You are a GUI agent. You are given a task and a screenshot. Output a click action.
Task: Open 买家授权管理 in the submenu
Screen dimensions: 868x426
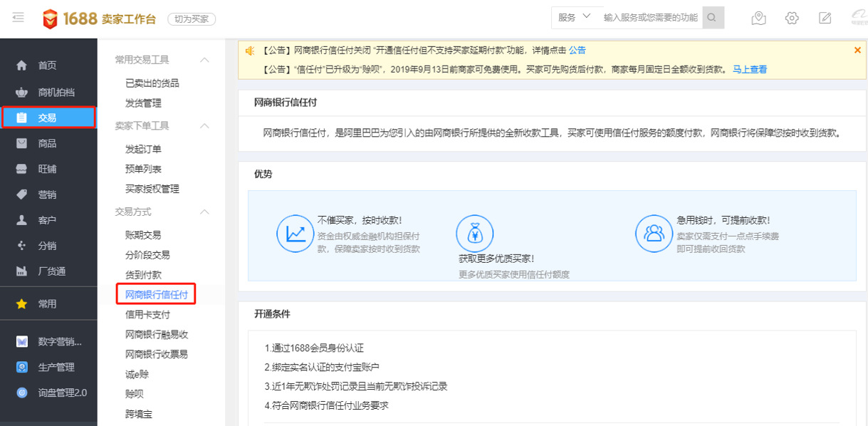152,189
